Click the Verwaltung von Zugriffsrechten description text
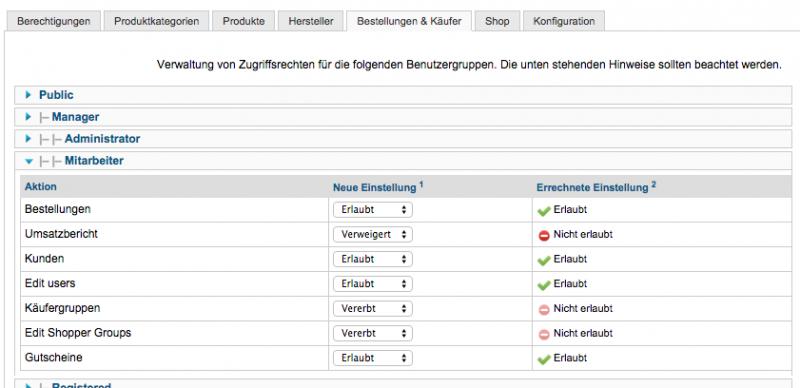800x388 pixels. (x=469, y=65)
